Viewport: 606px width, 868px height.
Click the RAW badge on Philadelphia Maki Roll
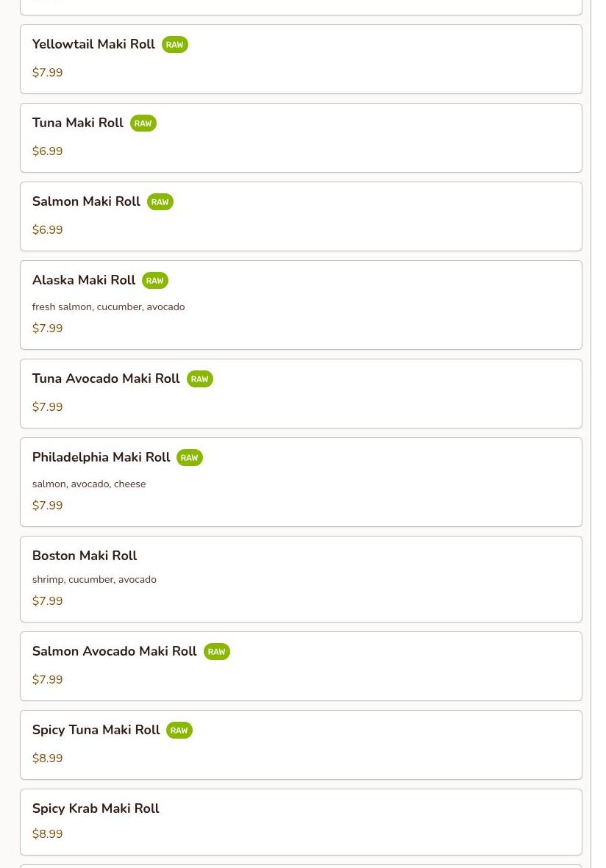tap(190, 458)
